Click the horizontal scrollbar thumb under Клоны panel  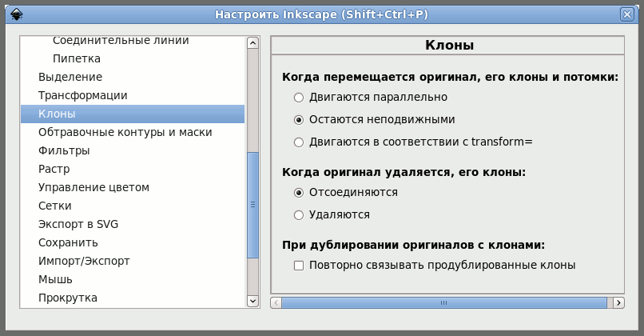(444, 303)
